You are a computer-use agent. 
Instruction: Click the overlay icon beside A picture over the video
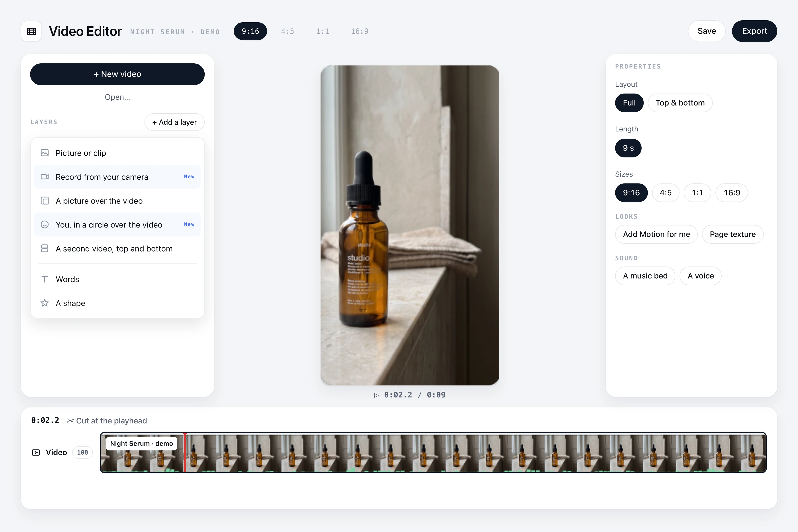coord(45,201)
